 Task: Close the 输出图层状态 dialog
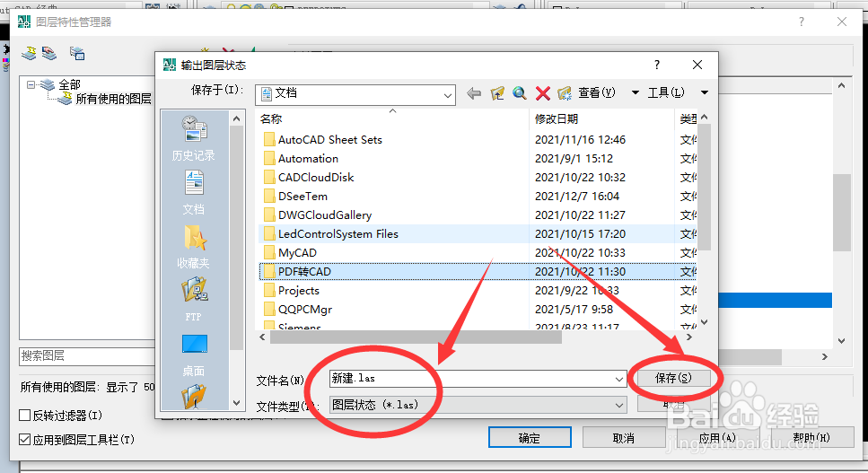pyautogui.click(x=697, y=65)
